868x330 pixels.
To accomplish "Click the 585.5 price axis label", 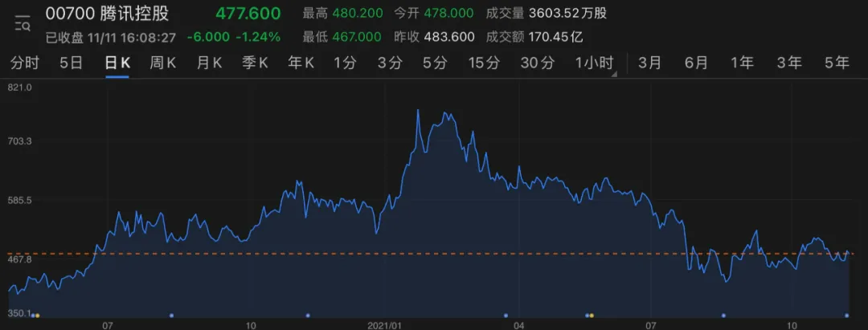I will click(20, 200).
